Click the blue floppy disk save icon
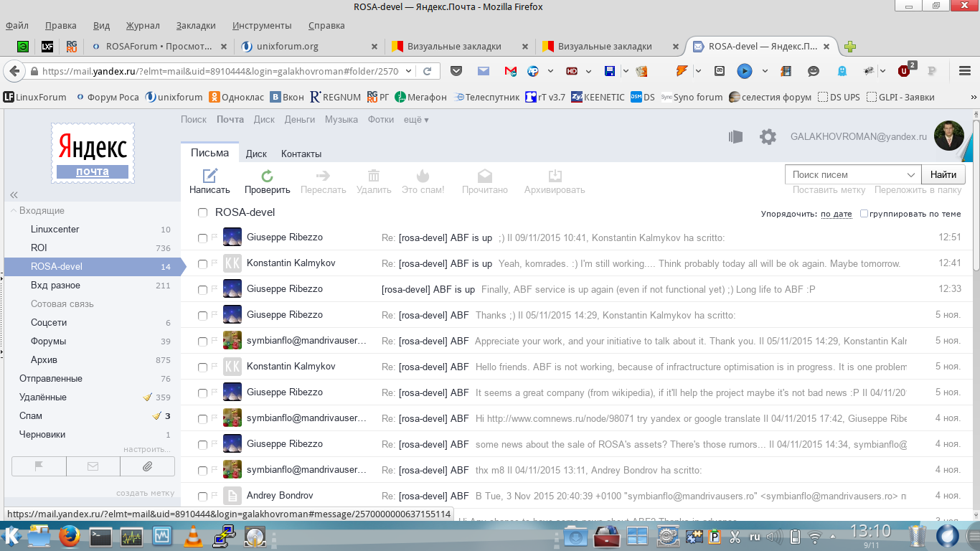The image size is (980, 551). (x=611, y=71)
